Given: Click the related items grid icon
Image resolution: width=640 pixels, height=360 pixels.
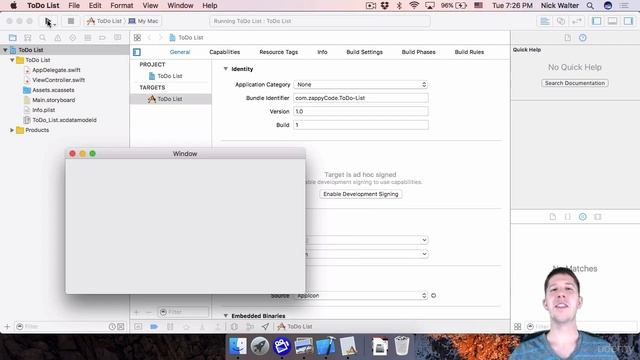Looking at the screenshot, I should [x=137, y=38].
